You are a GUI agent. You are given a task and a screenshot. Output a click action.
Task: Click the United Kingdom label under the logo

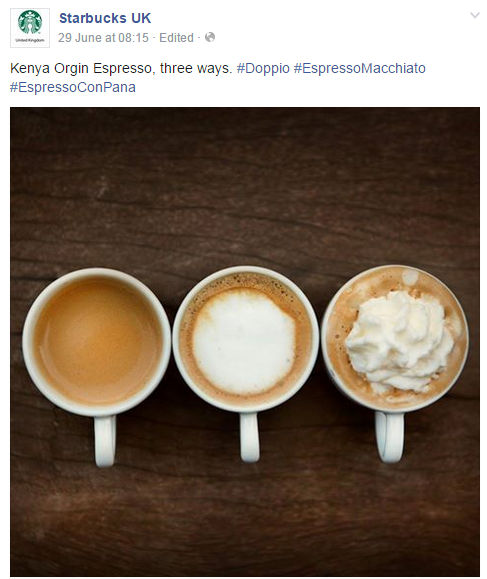[30, 40]
